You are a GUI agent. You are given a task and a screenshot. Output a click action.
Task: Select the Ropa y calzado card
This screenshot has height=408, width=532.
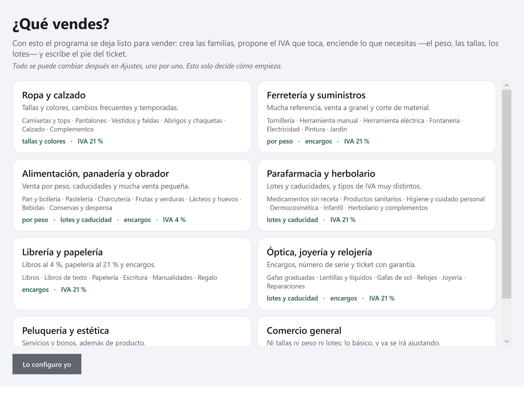pos(132,117)
